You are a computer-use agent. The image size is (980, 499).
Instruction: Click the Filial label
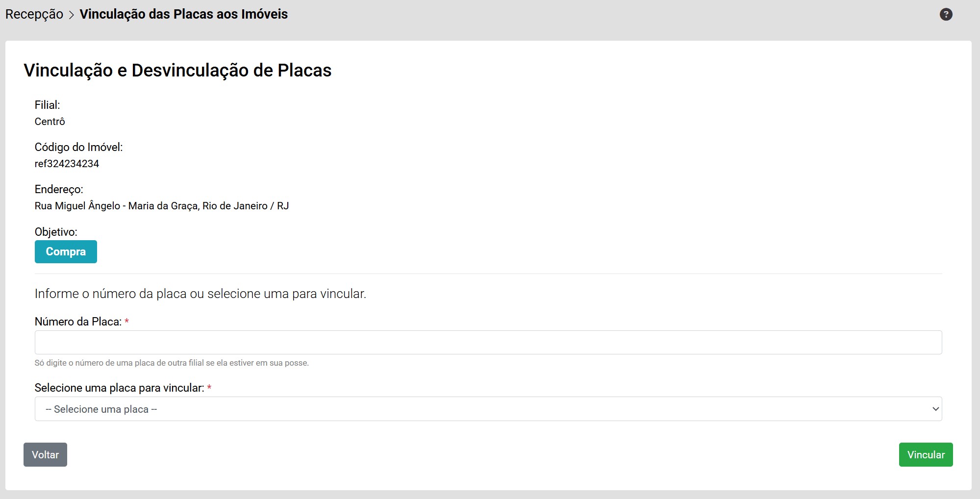47,105
